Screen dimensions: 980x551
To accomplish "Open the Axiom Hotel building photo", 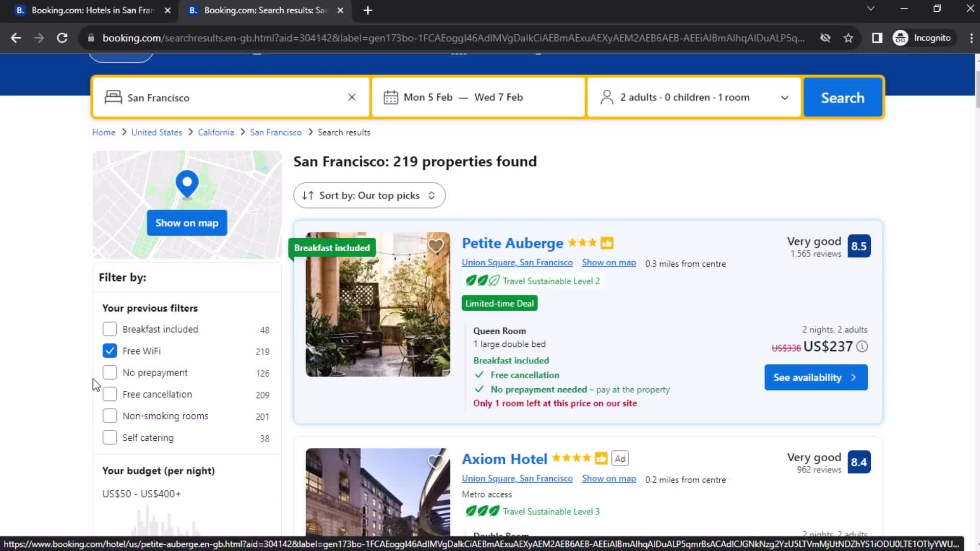I will tap(378, 492).
